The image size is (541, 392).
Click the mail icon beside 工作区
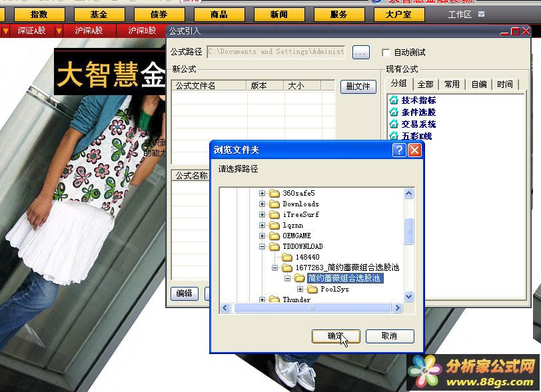pyautogui.click(x=481, y=14)
